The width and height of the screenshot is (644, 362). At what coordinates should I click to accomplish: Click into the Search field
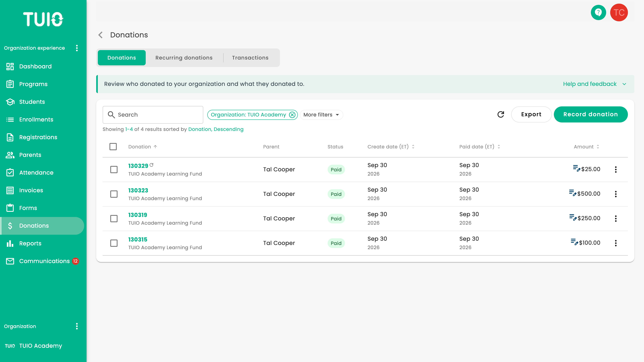coord(153,115)
